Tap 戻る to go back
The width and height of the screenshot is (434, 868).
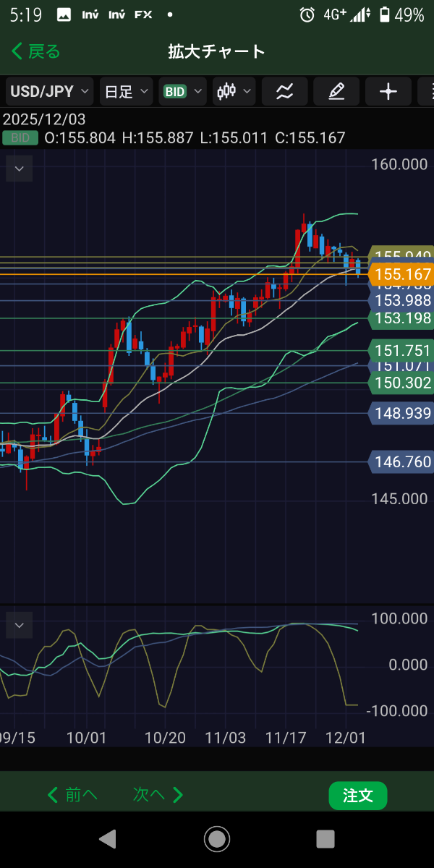pos(36,51)
